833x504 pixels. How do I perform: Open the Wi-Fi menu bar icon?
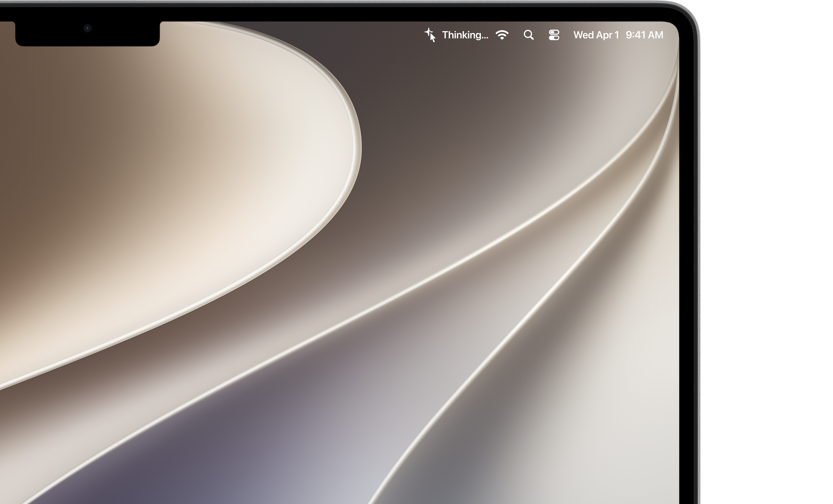502,35
